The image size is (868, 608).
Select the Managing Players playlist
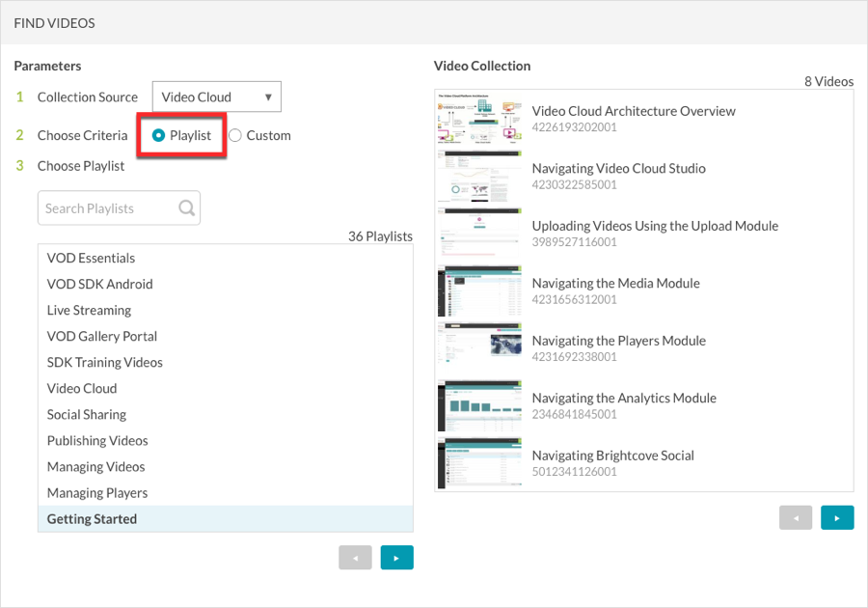pos(226,493)
